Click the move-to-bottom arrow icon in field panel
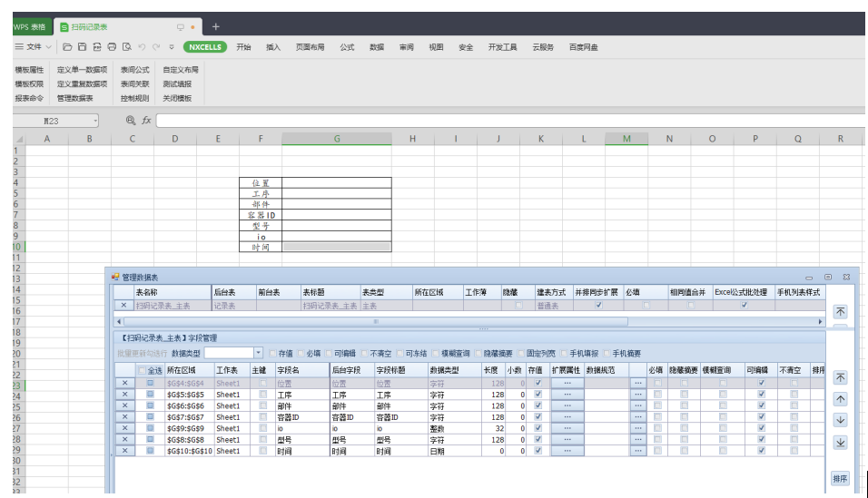Screen dimensions: 868x498 click(x=840, y=443)
